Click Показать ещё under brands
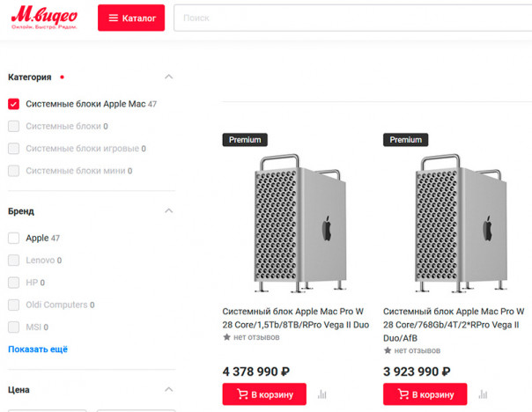This screenshot has height=412, width=532. (38, 349)
